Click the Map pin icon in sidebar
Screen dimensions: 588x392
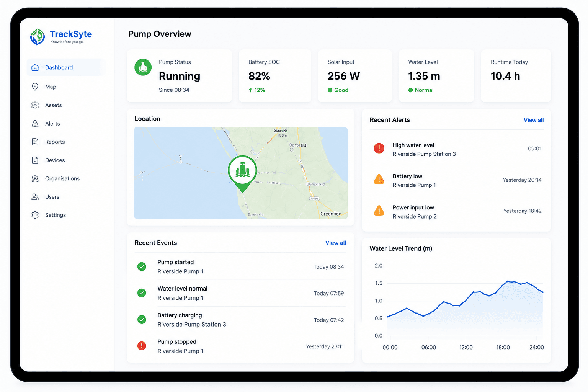click(x=35, y=87)
